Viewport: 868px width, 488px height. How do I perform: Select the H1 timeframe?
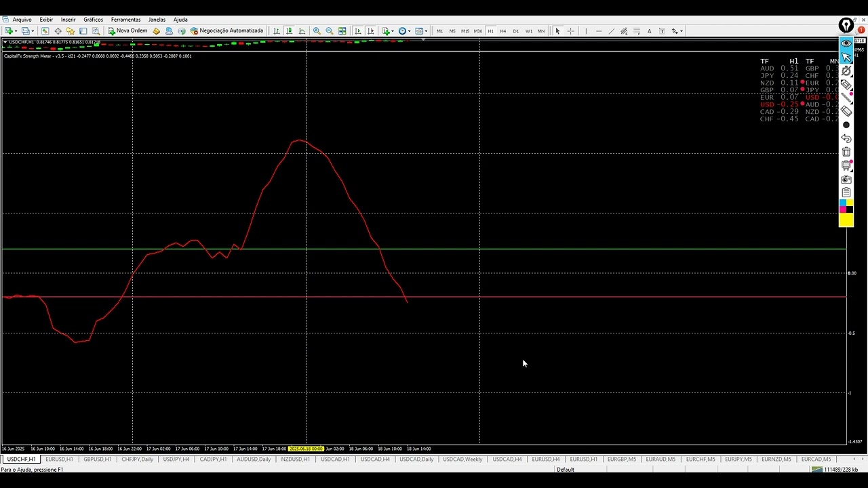click(x=490, y=30)
